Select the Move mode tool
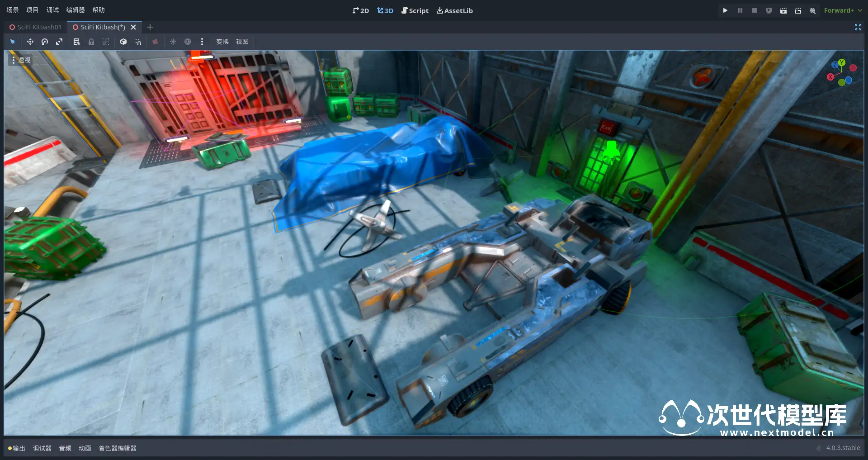 coord(30,42)
